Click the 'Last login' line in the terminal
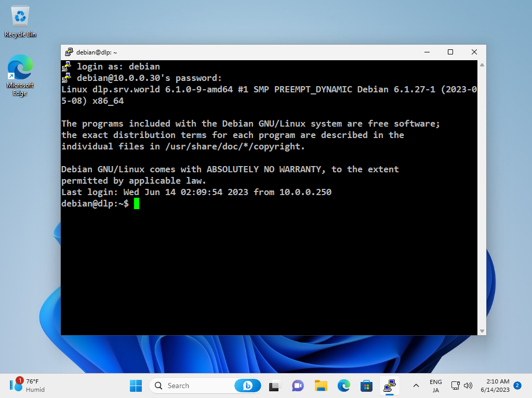The height and width of the screenshot is (398, 532). tap(196, 192)
